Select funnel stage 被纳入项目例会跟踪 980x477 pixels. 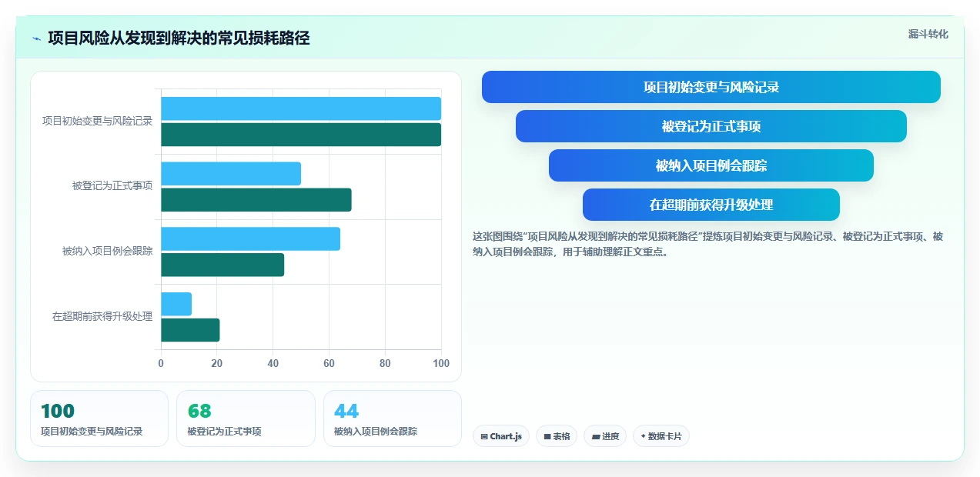click(x=711, y=165)
